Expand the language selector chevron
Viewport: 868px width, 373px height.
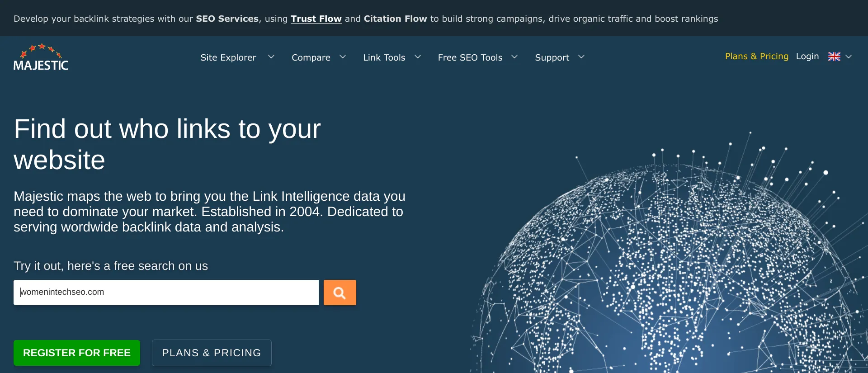pyautogui.click(x=849, y=57)
